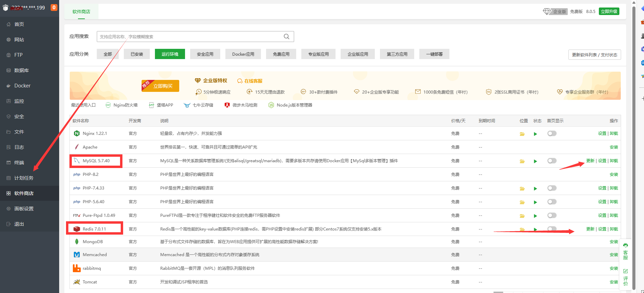
Task: Click 安装 link for MongoDB
Action: [x=614, y=242]
